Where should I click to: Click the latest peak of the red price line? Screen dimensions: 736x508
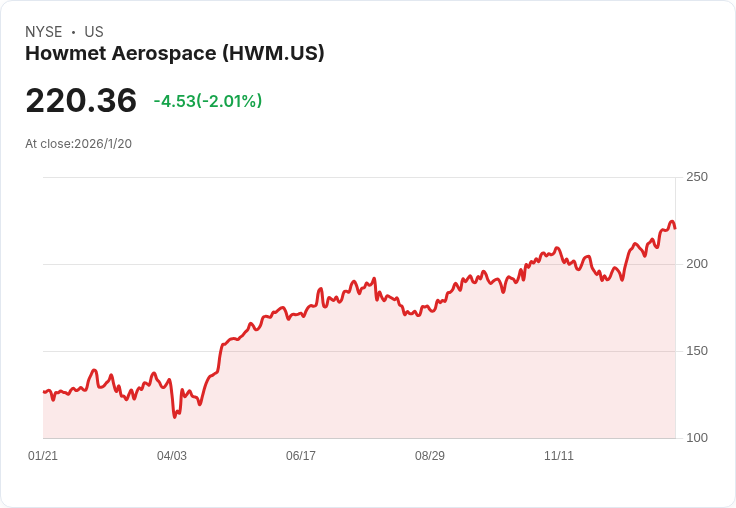672,222
